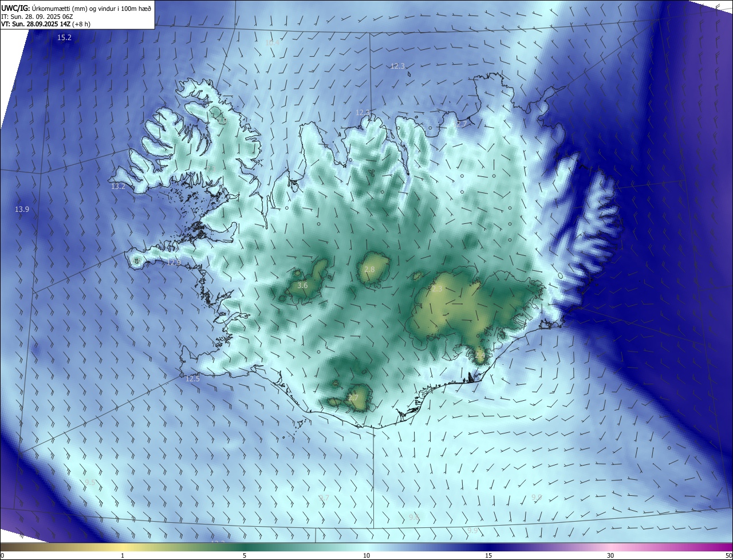Click the 13.2 value near the Westfjords
Screen dimensions: 733x560
[x=118, y=187]
